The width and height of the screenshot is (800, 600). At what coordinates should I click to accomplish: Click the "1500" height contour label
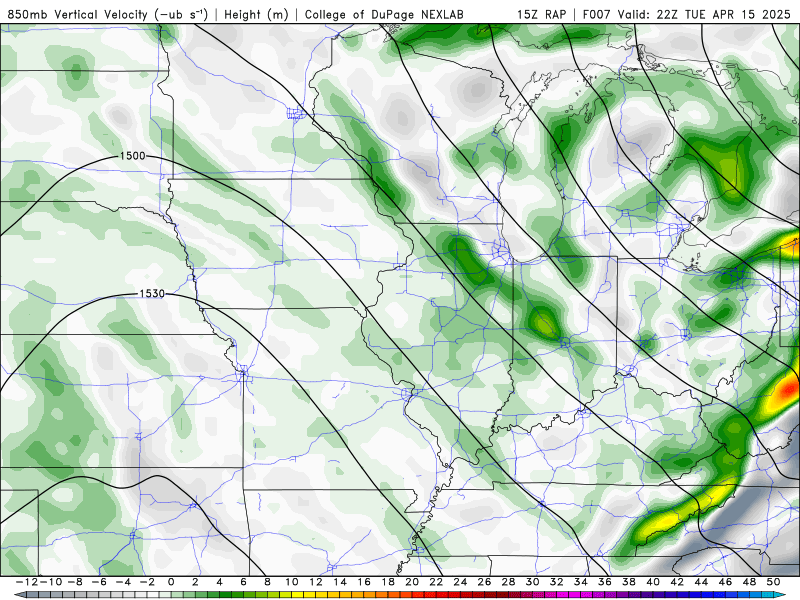(x=133, y=156)
